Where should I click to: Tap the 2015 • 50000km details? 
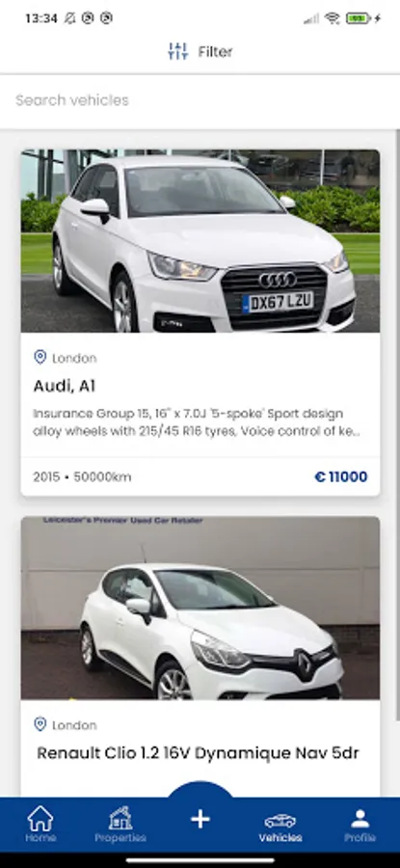click(83, 476)
